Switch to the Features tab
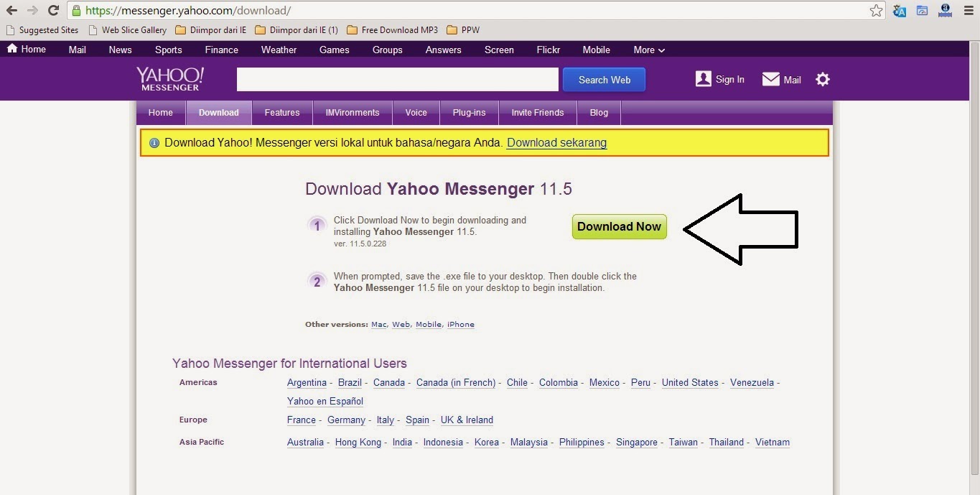 (282, 113)
